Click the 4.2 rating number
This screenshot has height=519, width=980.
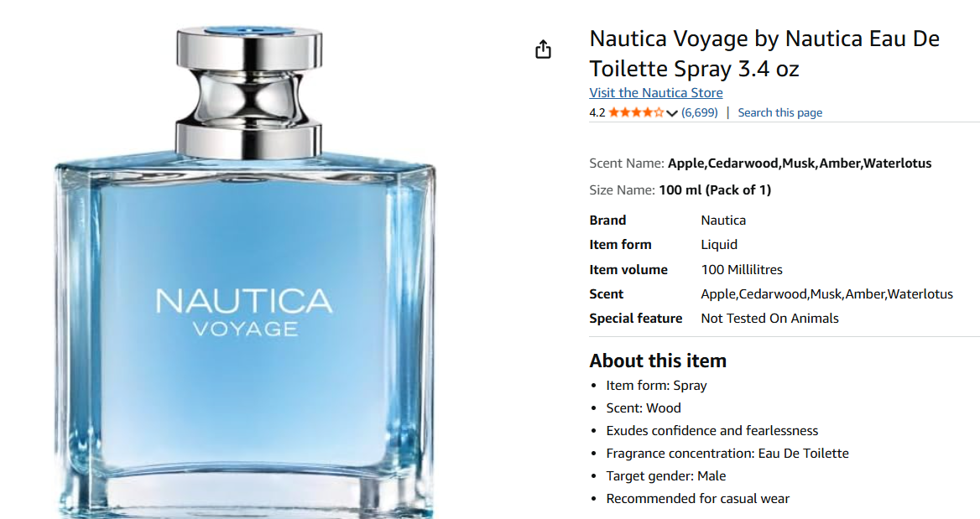[597, 112]
